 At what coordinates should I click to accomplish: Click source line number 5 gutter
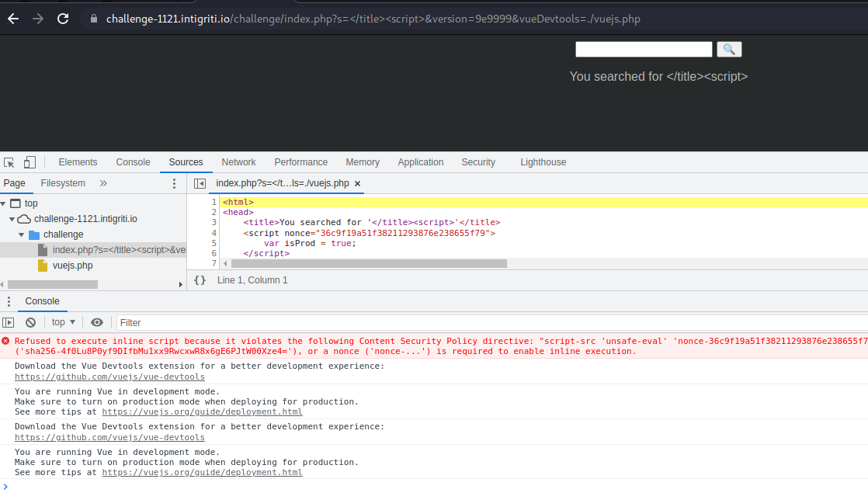214,243
